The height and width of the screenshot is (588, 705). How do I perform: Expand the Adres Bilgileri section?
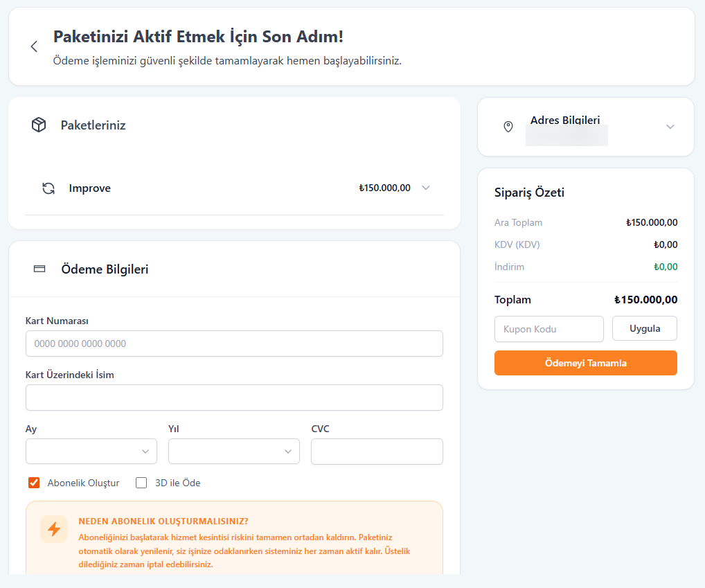(x=670, y=127)
